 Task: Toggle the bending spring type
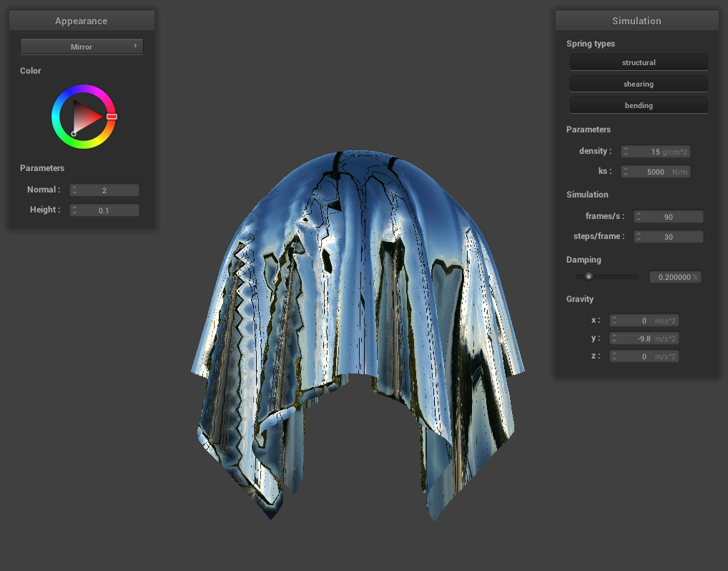click(x=638, y=106)
